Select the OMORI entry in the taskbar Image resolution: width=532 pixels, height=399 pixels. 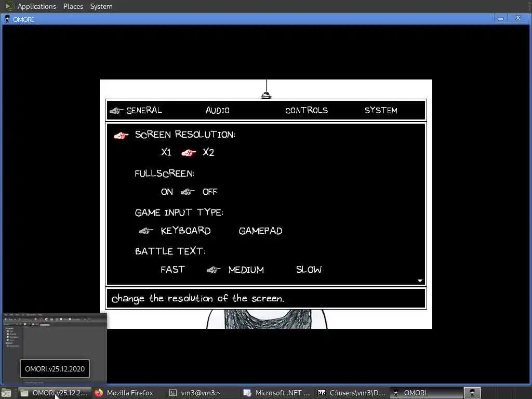(426, 393)
